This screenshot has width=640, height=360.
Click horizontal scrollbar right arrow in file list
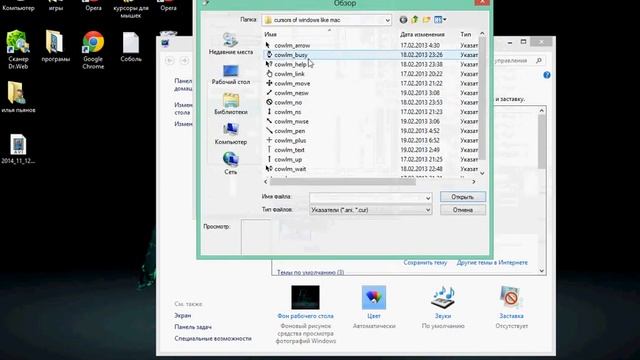473,182
